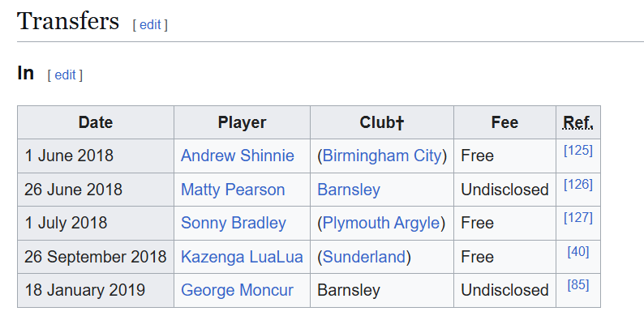Click the Date column header
Viewport: 644px width, 320px height.
click(96, 122)
